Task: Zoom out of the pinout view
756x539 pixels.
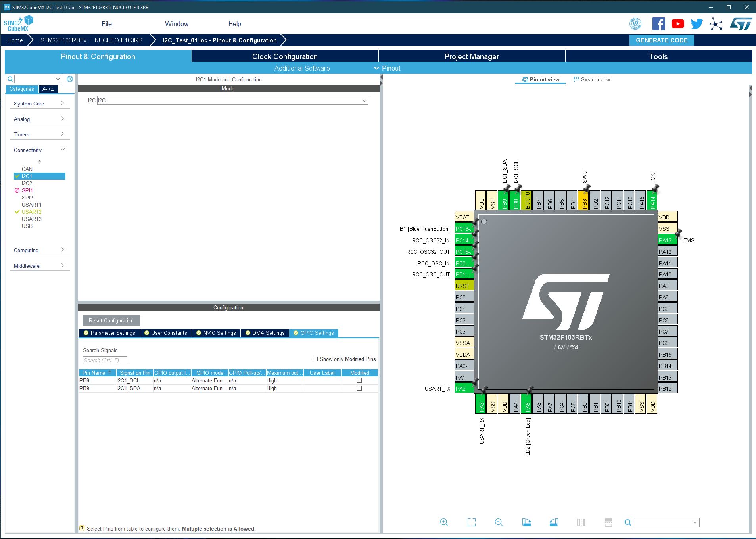Action: [499, 522]
